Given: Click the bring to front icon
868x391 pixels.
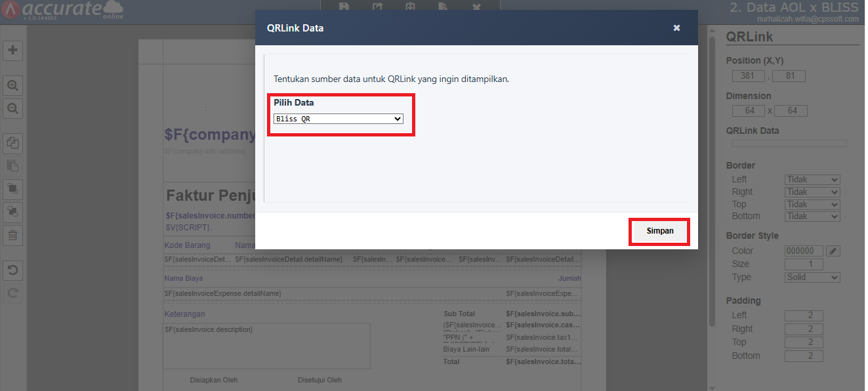Looking at the screenshot, I should click(x=12, y=189).
